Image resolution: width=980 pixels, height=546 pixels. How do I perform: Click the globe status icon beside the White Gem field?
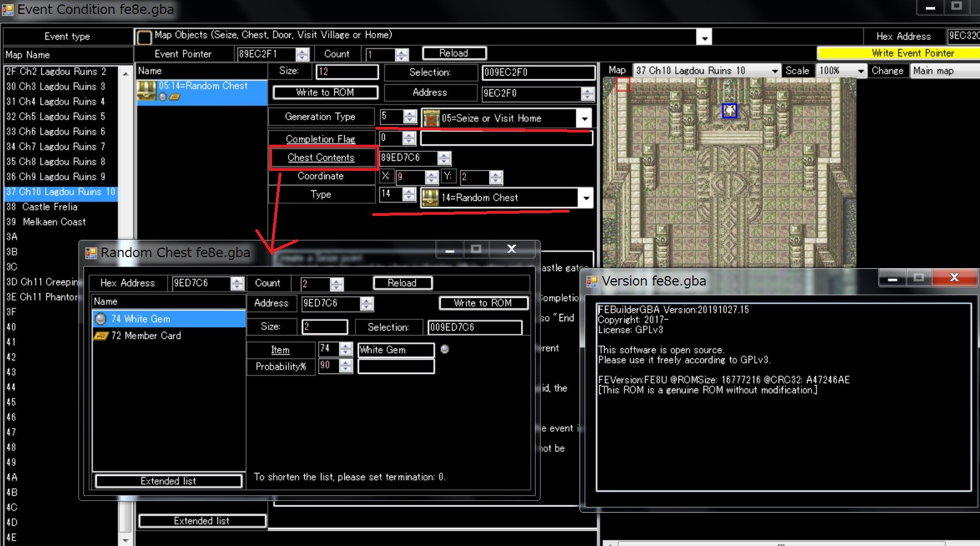pos(444,350)
